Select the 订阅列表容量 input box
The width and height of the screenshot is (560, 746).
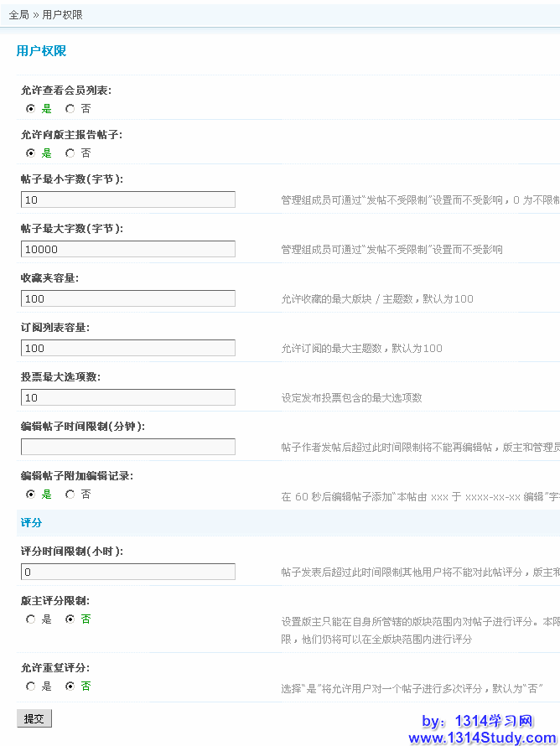tap(128, 348)
